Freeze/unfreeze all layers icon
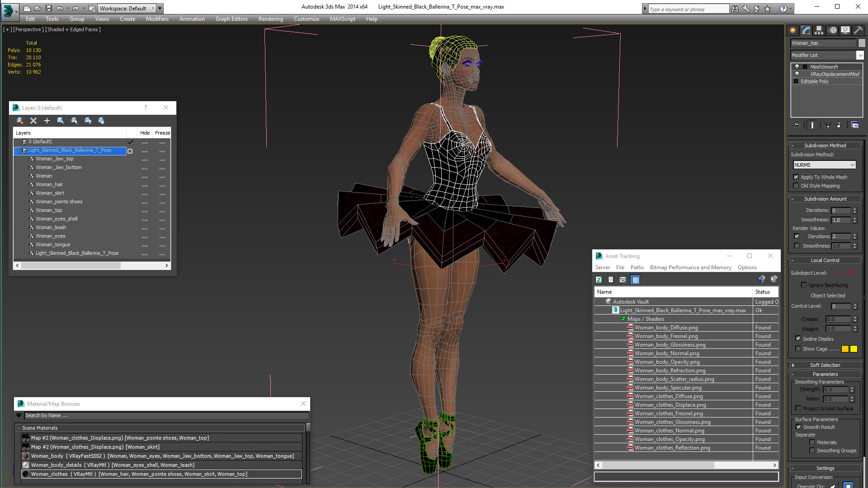The height and width of the screenshot is (488, 868). [x=101, y=121]
